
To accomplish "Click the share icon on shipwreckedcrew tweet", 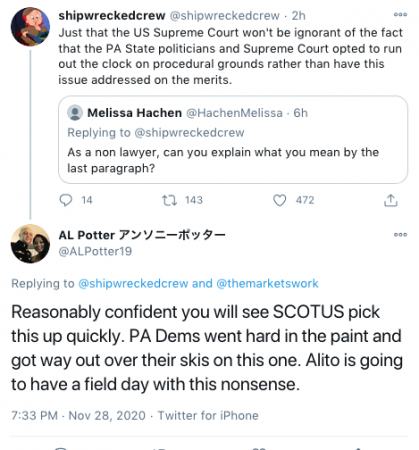I will point(391,200).
